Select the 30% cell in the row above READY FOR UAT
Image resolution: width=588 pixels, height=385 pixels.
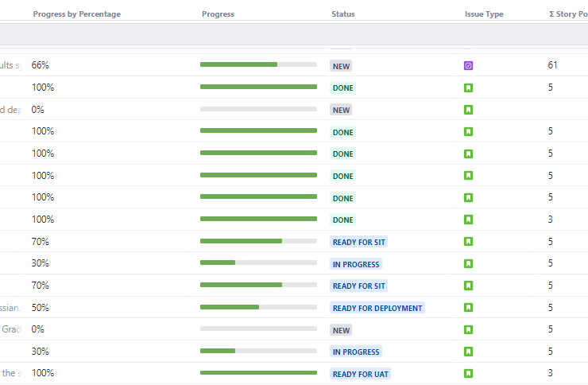(x=40, y=352)
